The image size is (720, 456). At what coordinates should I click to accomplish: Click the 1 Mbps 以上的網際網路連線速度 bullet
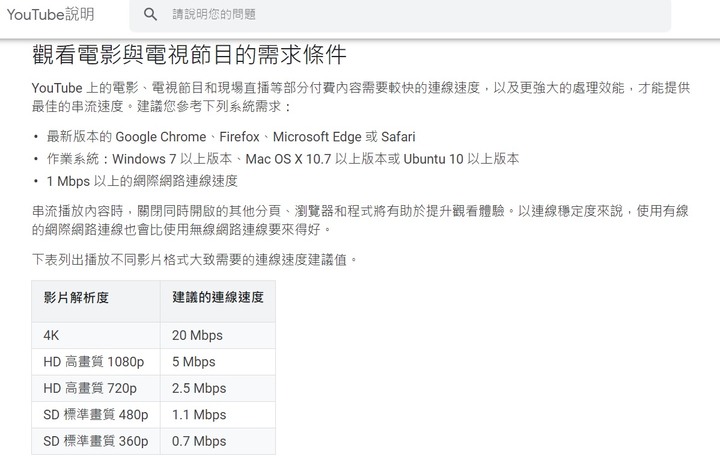click(142, 181)
